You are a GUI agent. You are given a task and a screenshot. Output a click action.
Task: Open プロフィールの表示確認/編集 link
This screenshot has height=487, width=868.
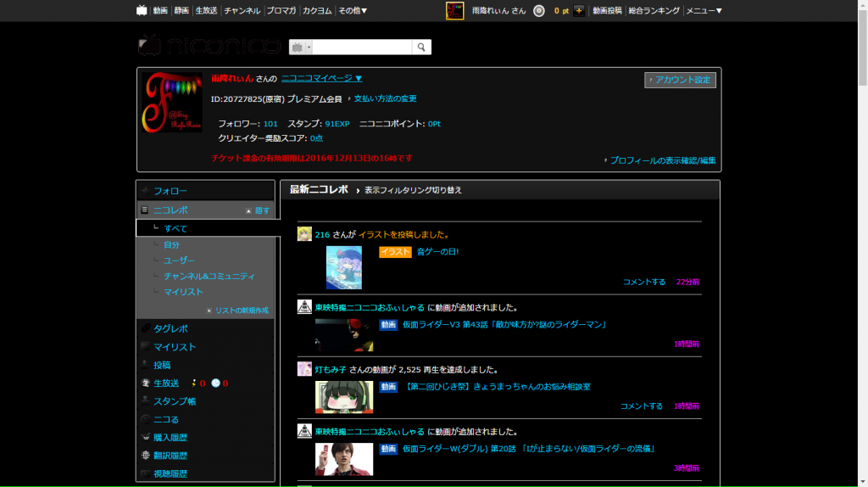[663, 160]
